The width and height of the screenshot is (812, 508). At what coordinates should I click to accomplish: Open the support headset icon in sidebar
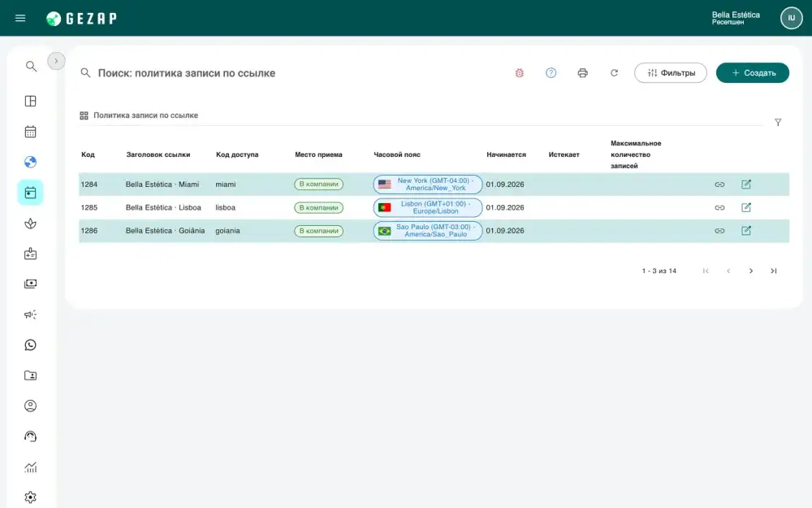pos(31,436)
